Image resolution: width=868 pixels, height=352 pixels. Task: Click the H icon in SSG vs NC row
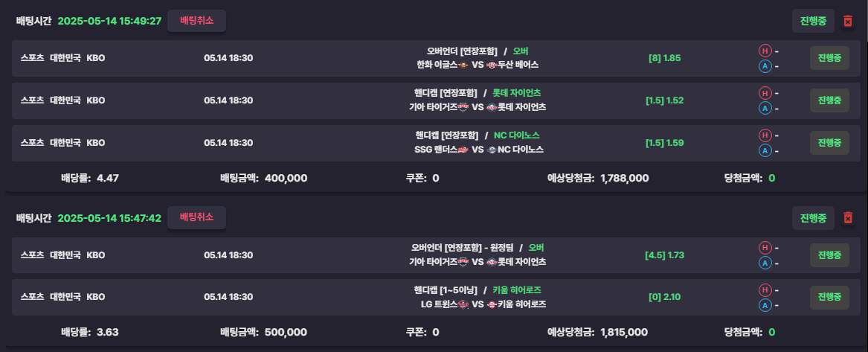[765, 135]
